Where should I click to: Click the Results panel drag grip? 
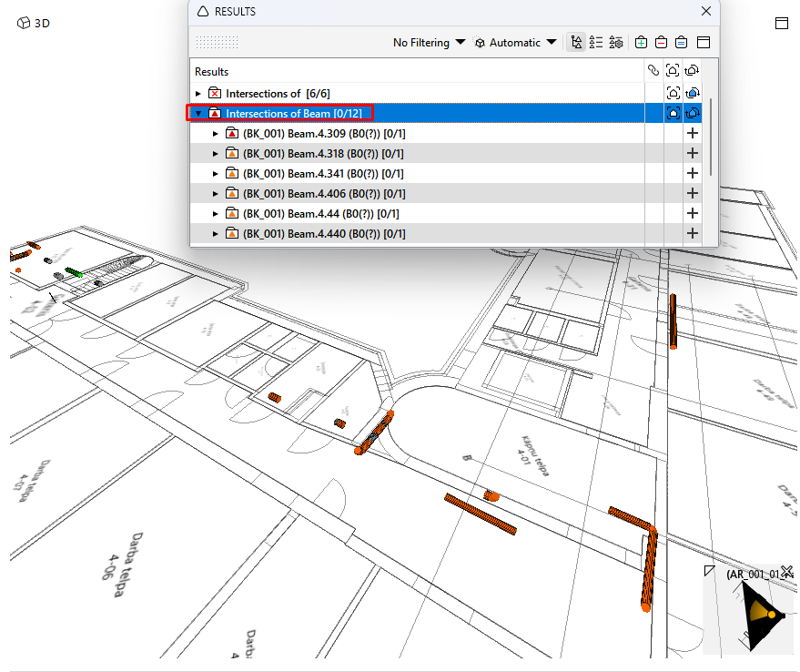coord(217,42)
